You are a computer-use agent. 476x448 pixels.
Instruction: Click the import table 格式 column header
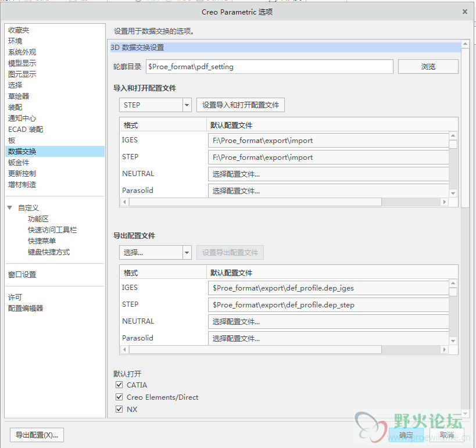(x=163, y=125)
